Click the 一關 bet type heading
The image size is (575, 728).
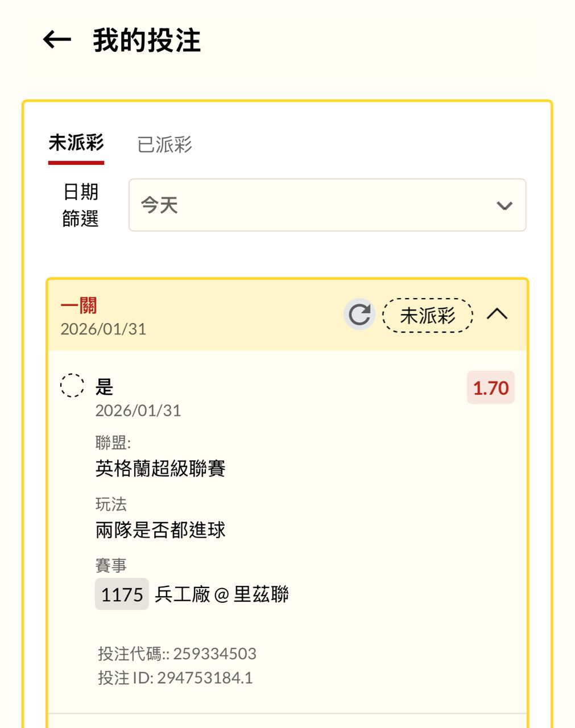click(79, 306)
